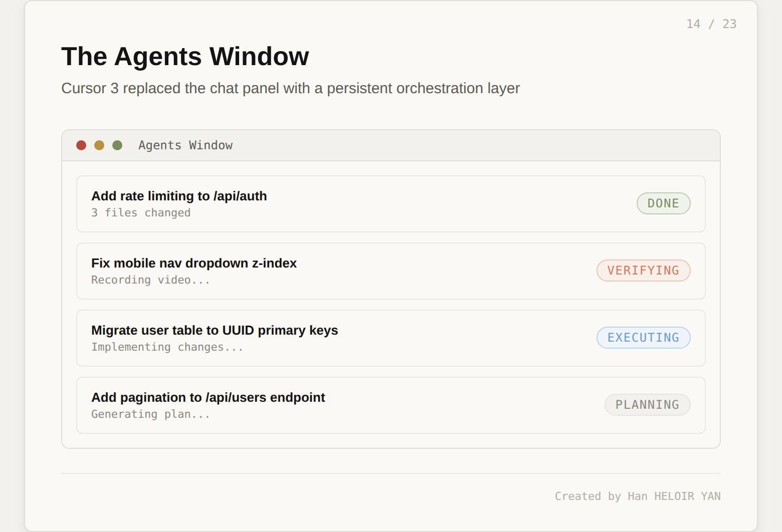The width and height of the screenshot is (782, 532).
Task: Click the green window dot
Action: (x=117, y=145)
